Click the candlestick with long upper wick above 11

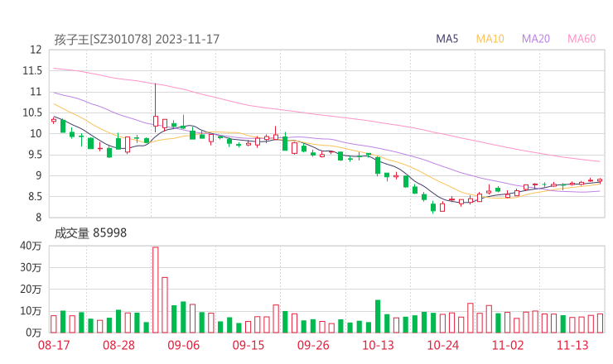pos(156,108)
